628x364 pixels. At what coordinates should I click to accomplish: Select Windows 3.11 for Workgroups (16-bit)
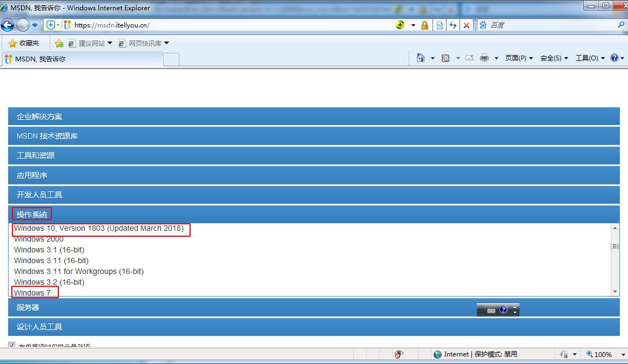[78, 272]
